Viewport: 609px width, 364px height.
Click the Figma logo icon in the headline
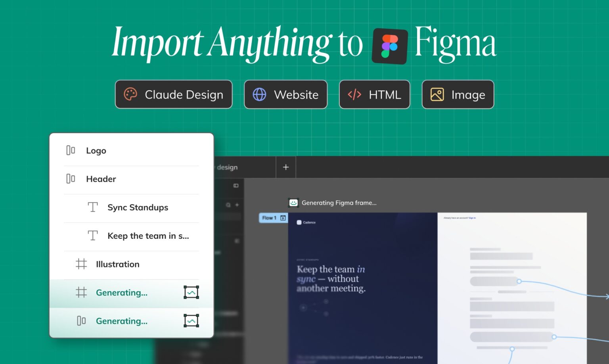click(390, 46)
